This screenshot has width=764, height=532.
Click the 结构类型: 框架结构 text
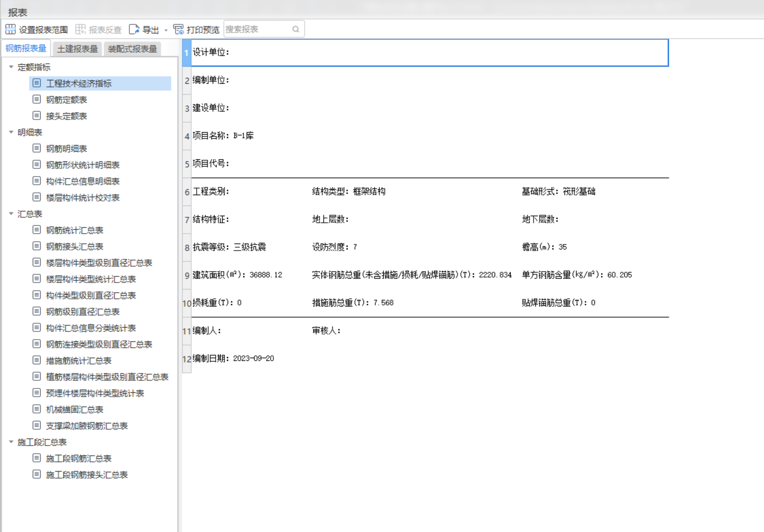pos(349,191)
